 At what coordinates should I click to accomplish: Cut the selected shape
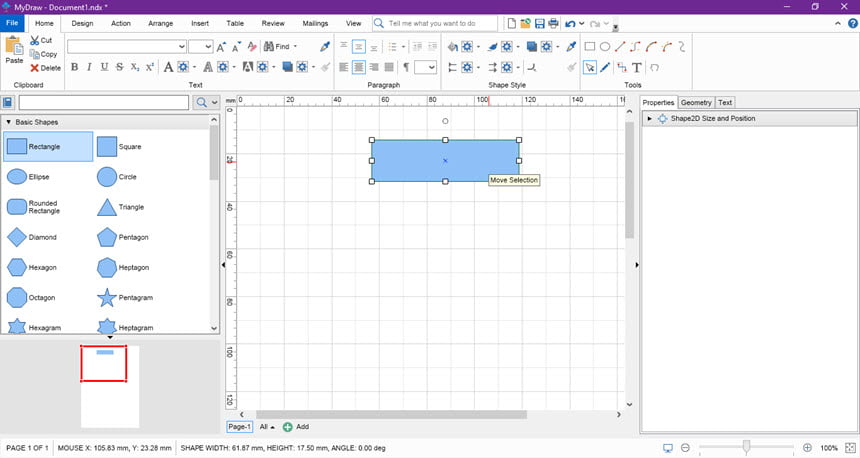pyautogui.click(x=41, y=40)
